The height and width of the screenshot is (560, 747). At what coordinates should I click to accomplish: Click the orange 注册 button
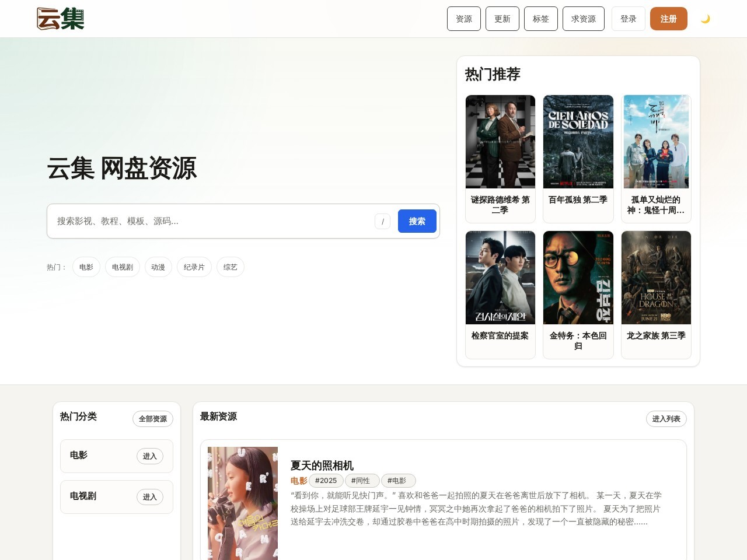tap(669, 19)
